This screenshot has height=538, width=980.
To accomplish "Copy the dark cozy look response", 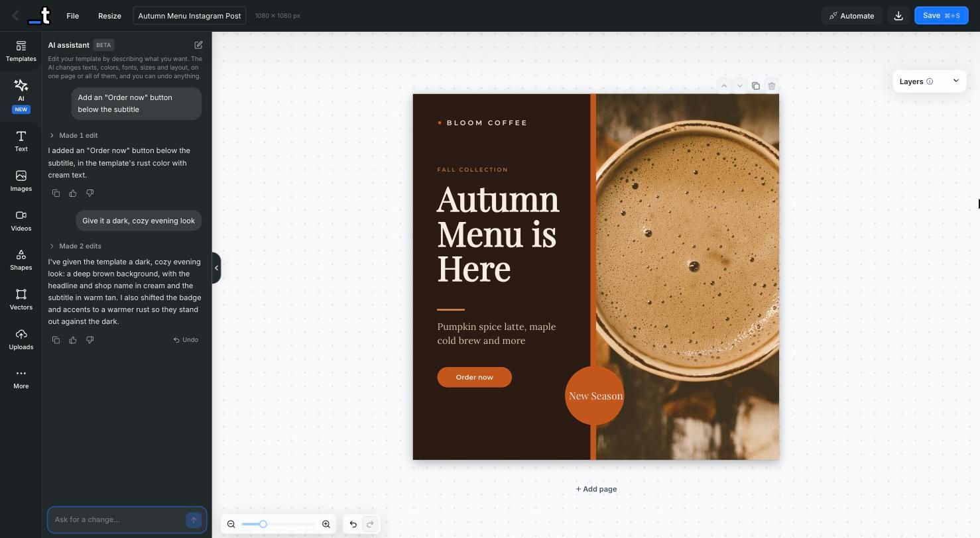I will pos(56,340).
